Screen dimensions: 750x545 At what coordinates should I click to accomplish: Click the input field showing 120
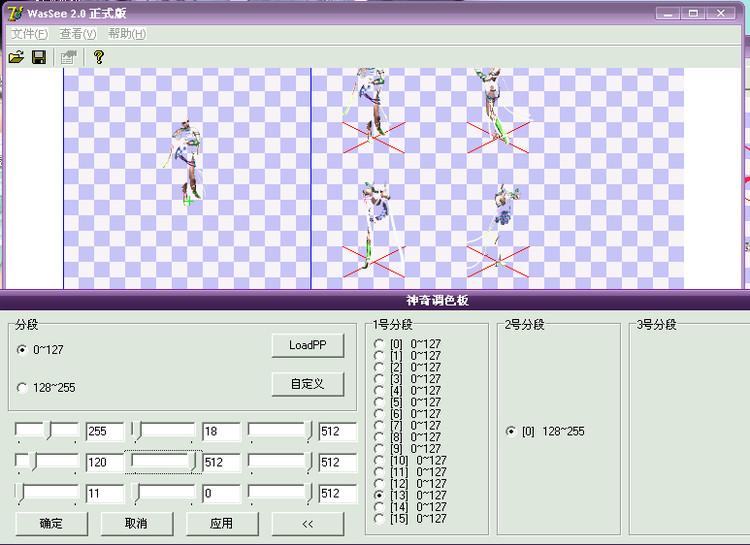click(x=105, y=462)
